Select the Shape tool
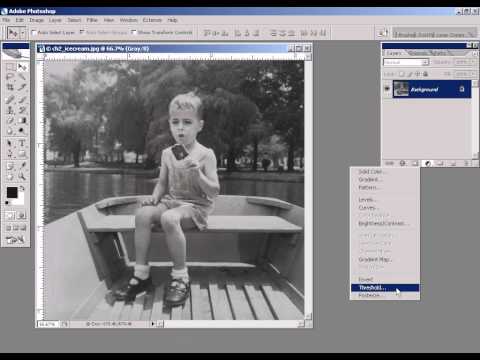 tap(22, 154)
